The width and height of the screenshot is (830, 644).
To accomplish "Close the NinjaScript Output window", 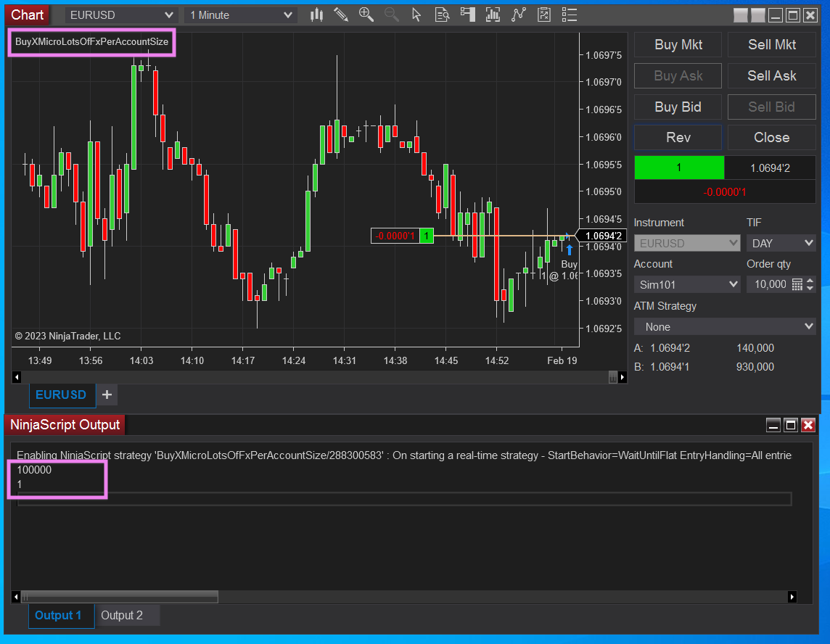I will coord(808,425).
